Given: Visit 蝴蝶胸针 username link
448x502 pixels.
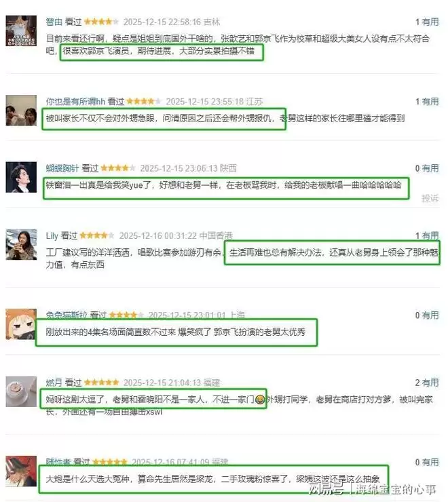Looking at the screenshot, I should [x=62, y=168].
